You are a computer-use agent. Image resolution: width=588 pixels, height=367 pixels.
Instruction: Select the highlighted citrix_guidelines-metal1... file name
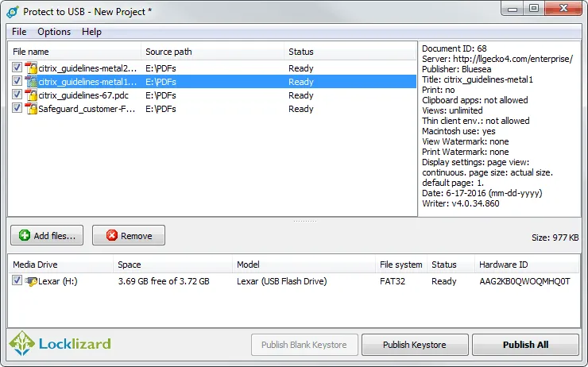coord(87,82)
